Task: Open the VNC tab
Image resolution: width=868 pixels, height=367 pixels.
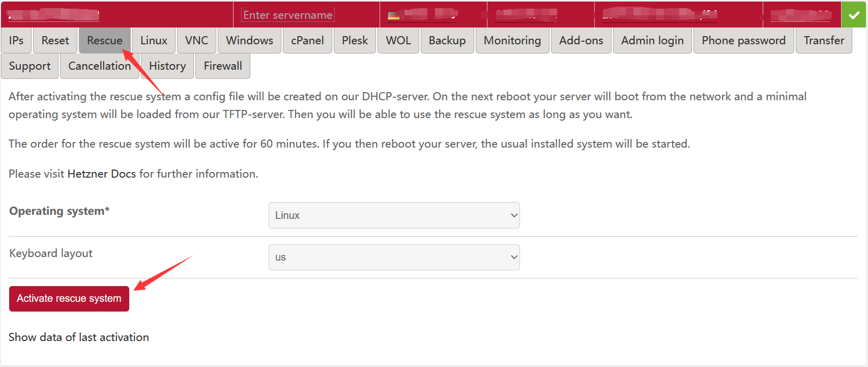Action: click(196, 41)
